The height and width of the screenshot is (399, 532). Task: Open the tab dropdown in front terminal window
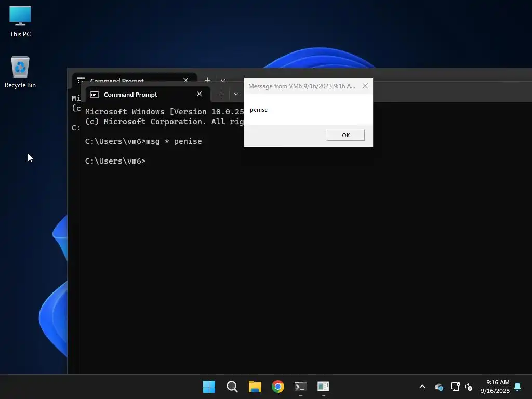[236, 94]
